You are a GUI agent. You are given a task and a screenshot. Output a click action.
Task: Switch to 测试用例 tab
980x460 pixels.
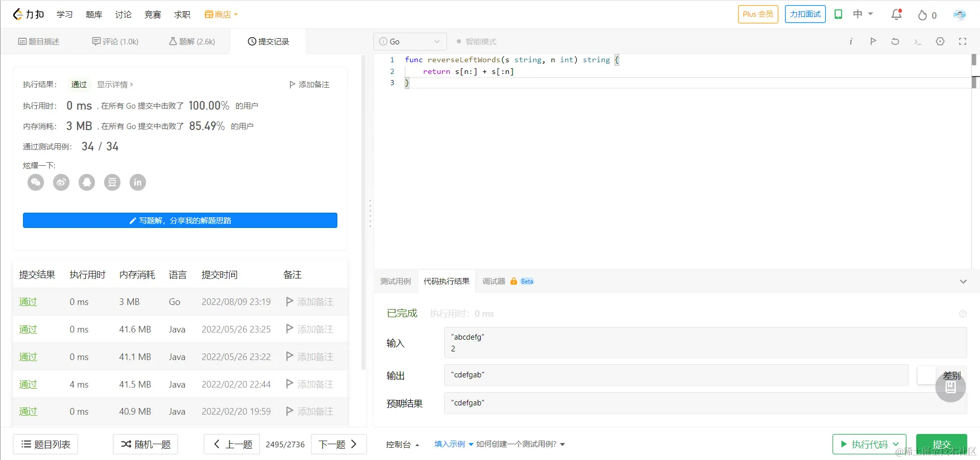click(x=396, y=282)
